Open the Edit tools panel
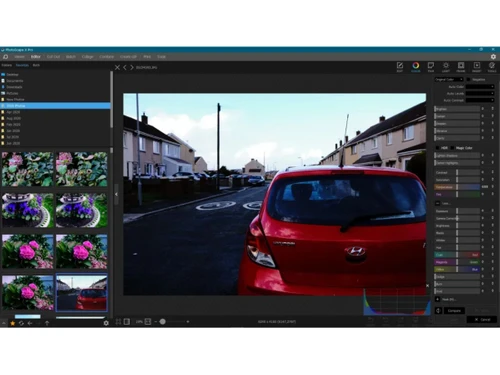500x375 pixels. (400, 67)
